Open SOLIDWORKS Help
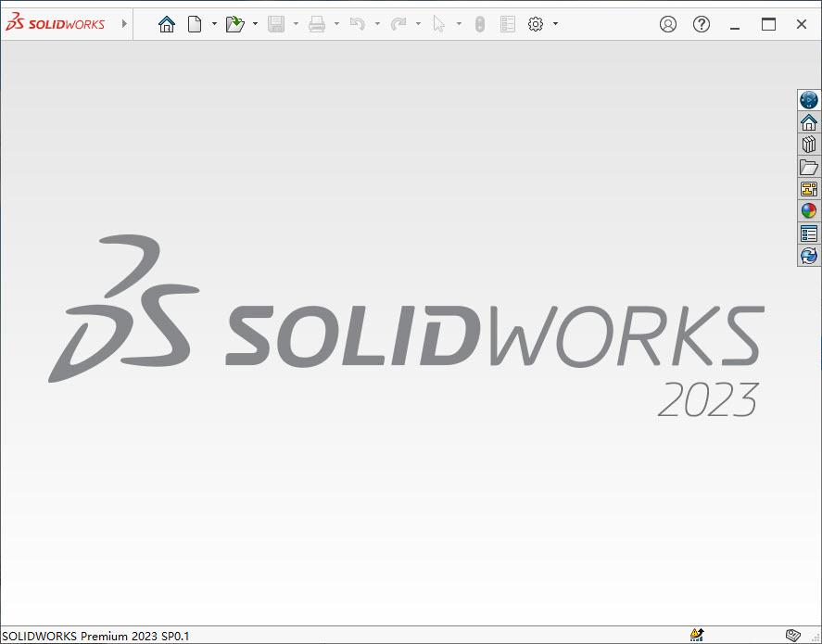This screenshot has width=822, height=644. 702,23
